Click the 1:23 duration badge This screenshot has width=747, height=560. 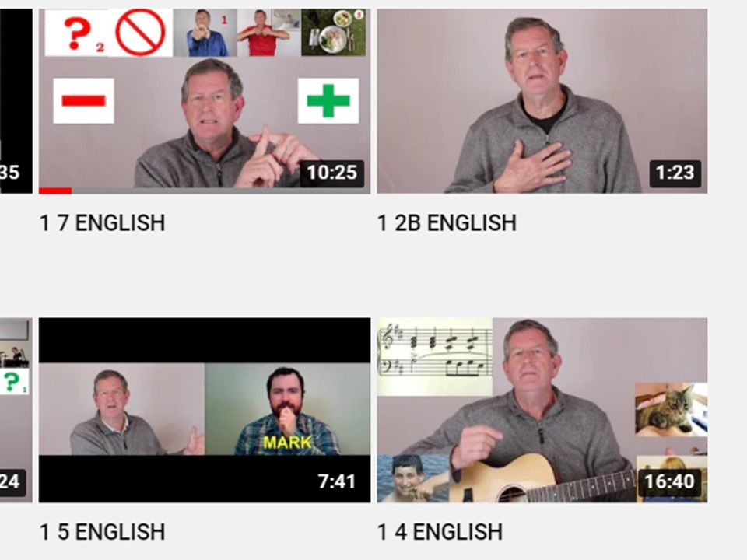tap(675, 173)
